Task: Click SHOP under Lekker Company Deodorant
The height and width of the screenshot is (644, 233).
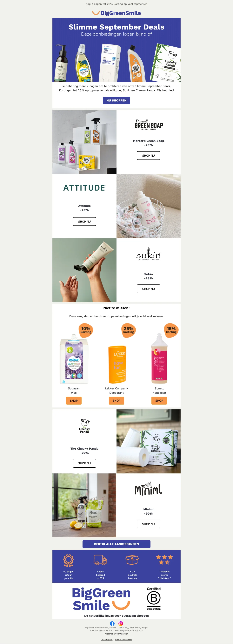Action: 116,400
